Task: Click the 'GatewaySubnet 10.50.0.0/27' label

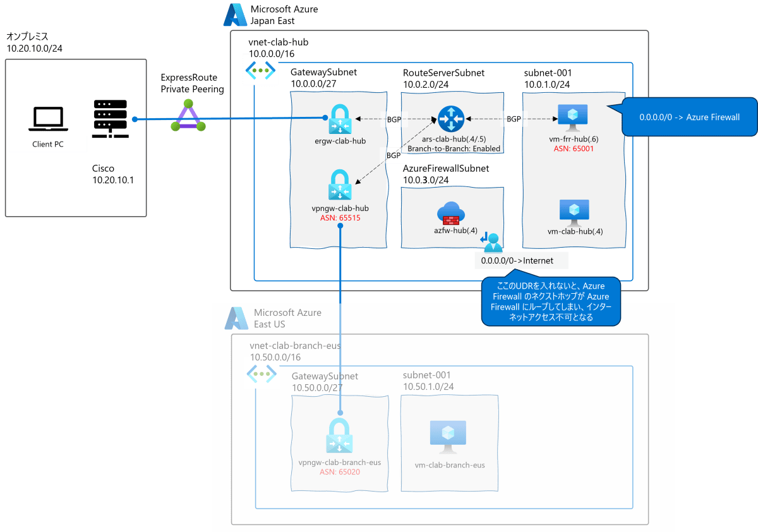Action: [x=325, y=382]
